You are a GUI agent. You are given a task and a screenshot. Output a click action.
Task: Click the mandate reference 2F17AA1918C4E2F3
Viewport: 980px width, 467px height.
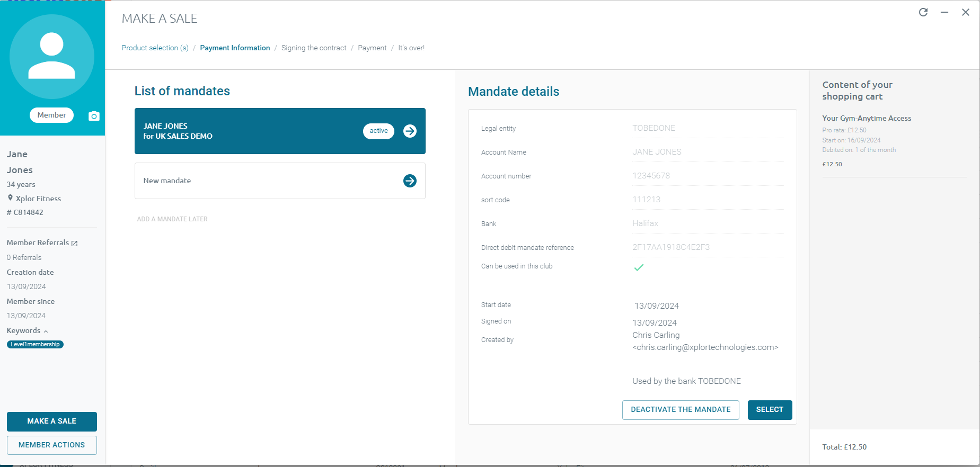coord(708,247)
